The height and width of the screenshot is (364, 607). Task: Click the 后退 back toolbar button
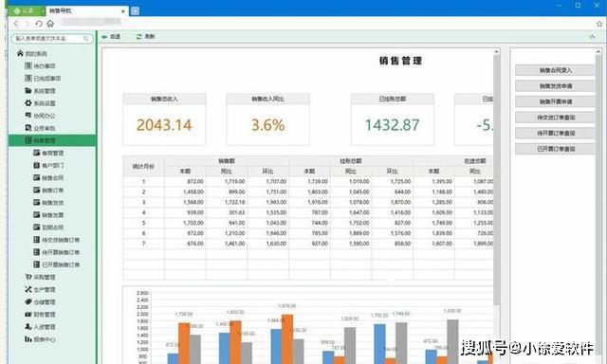pos(111,36)
